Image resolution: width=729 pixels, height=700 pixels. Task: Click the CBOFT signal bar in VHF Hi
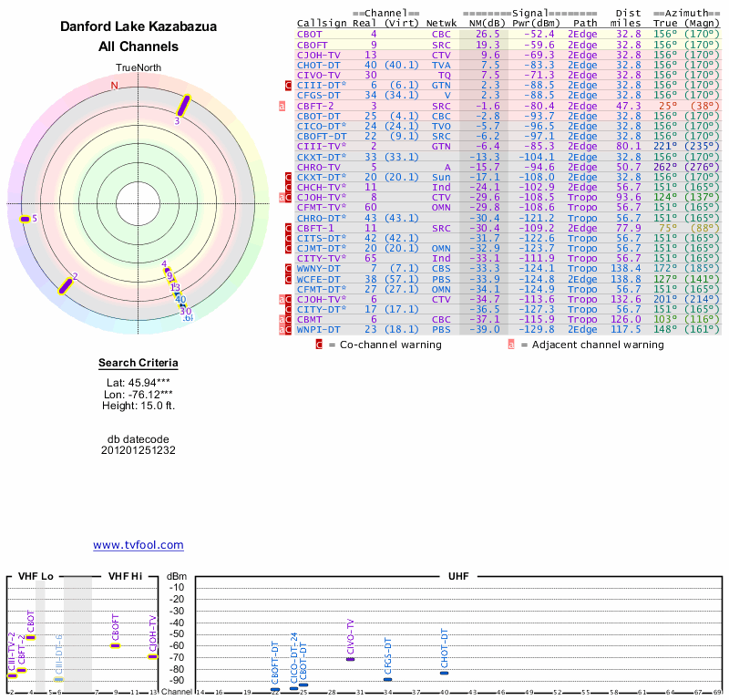coord(115,645)
